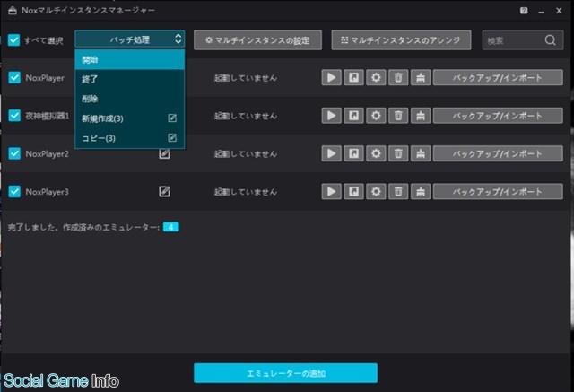The image size is (574, 392).
Task: Open settings gear for NoxPlayer3
Action: [376, 191]
